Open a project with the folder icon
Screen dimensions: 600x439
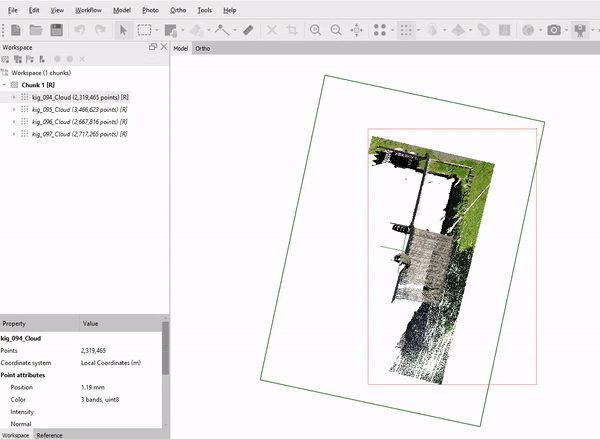tap(36, 30)
